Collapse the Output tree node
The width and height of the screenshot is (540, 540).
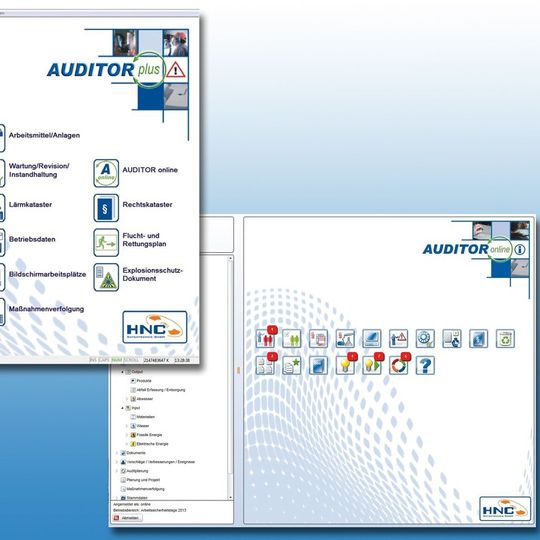click(122, 372)
